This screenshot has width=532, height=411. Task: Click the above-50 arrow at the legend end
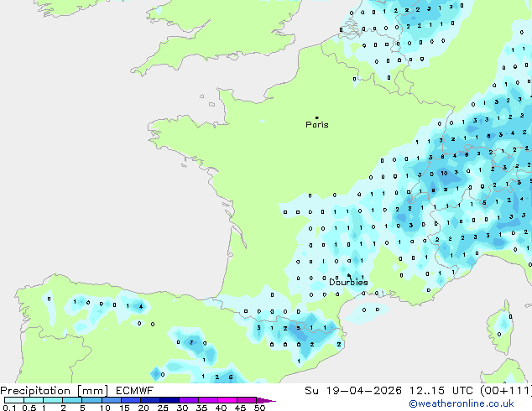coord(266,400)
